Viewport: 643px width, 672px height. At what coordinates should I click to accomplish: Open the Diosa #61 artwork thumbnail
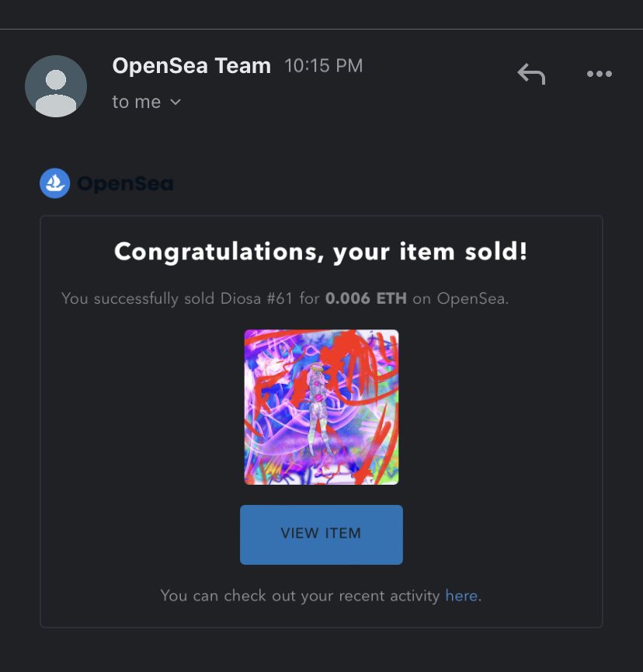pos(321,407)
